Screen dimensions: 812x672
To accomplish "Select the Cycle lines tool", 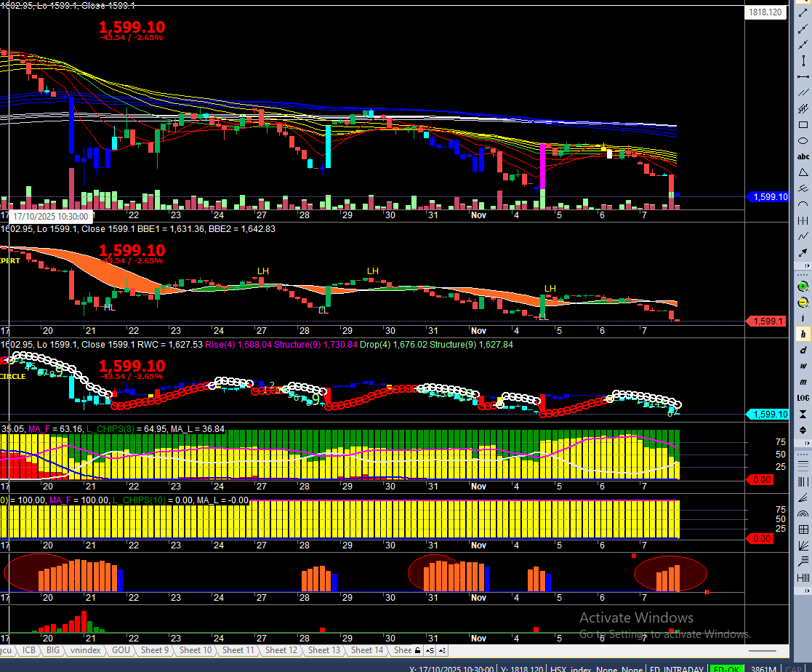I will tap(803, 220).
